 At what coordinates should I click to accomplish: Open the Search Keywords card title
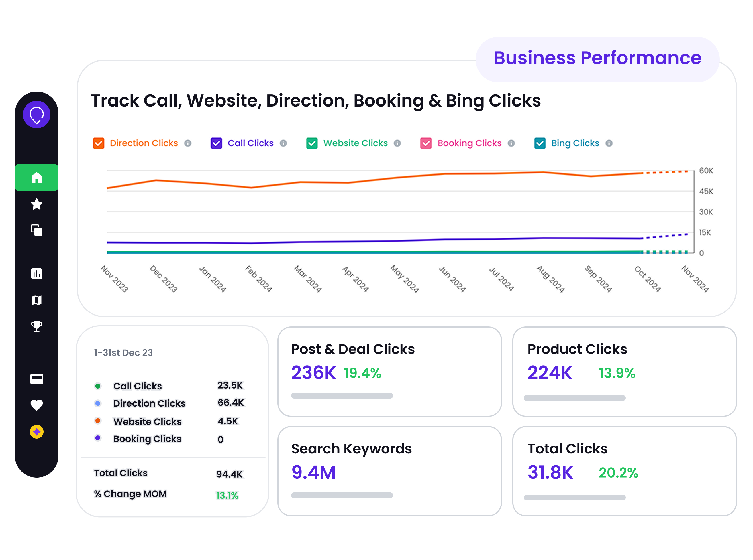351,449
